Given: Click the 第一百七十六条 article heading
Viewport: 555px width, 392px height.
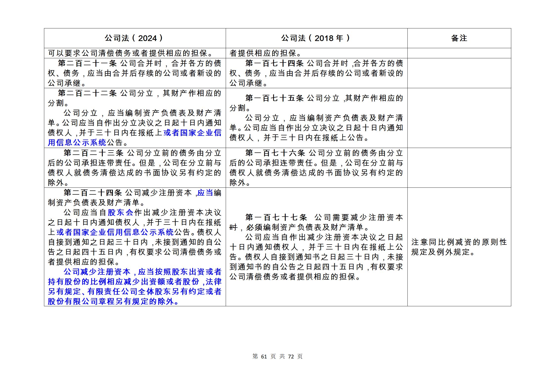Looking at the screenshot, I should point(275,153).
